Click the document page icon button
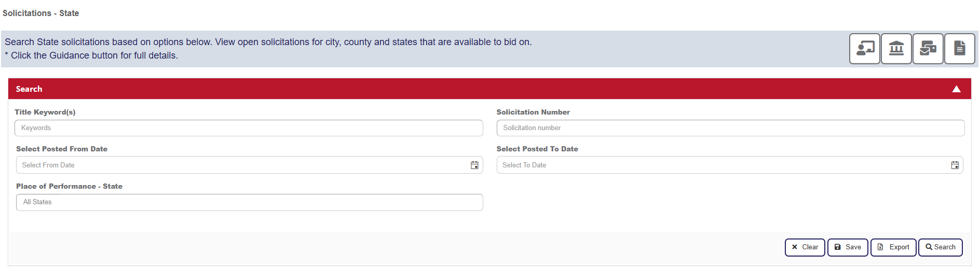This screenshot has width=980, height=268. (959, 49)
